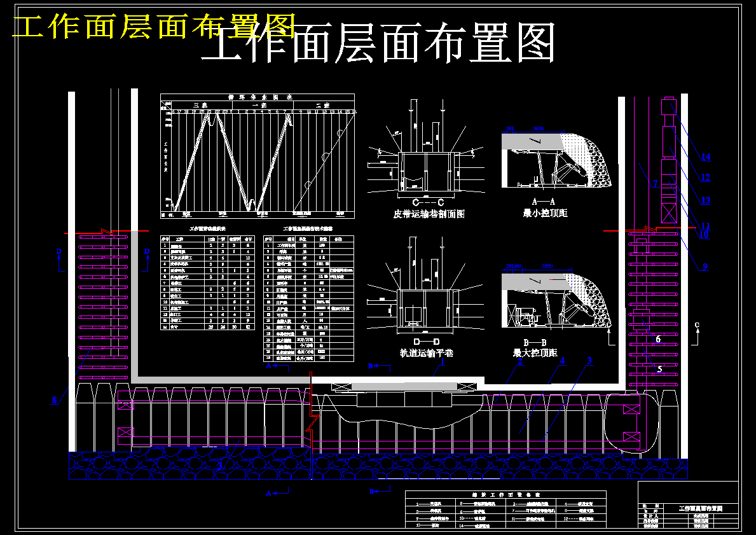
Task: Click callout number 11
Action: point(705,226)
